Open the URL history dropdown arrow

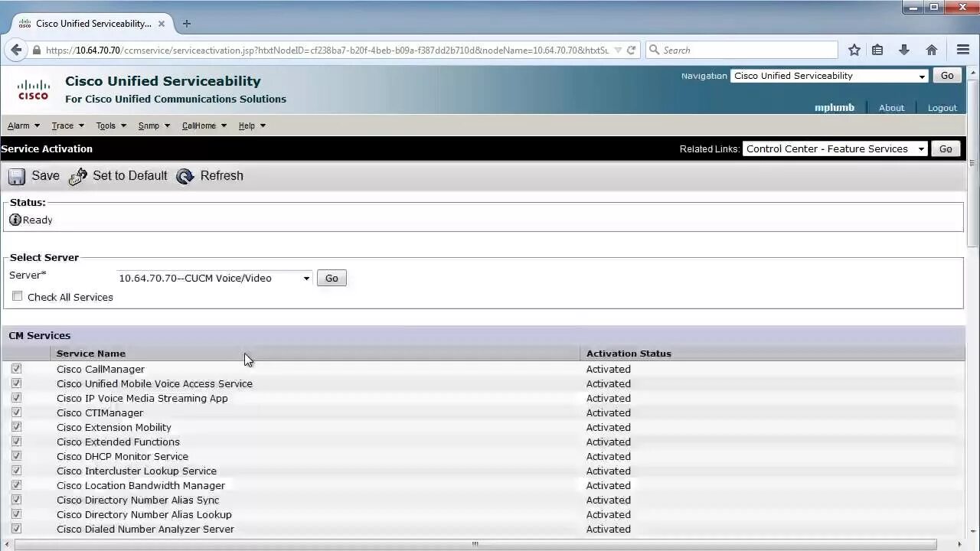pos(618,50)
